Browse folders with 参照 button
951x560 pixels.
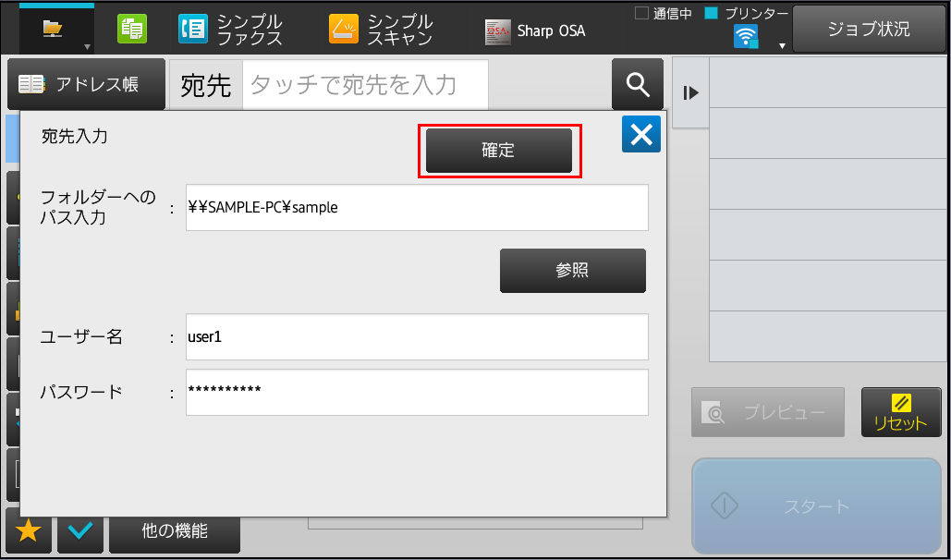point(573,271)
